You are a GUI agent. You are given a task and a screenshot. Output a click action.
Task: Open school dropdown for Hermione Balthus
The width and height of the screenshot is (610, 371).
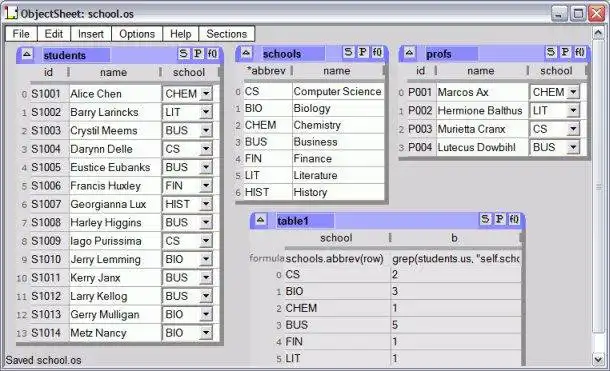pos(573,110)
